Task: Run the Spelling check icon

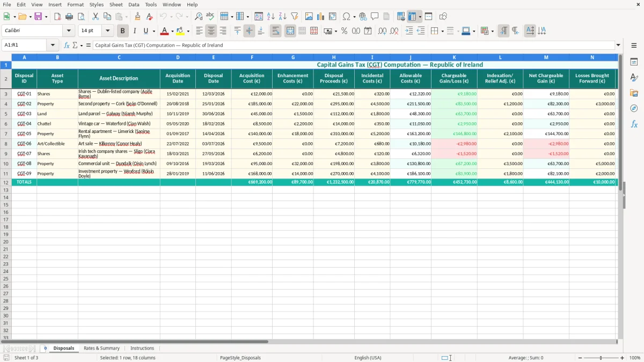Action: pos(210,17)
